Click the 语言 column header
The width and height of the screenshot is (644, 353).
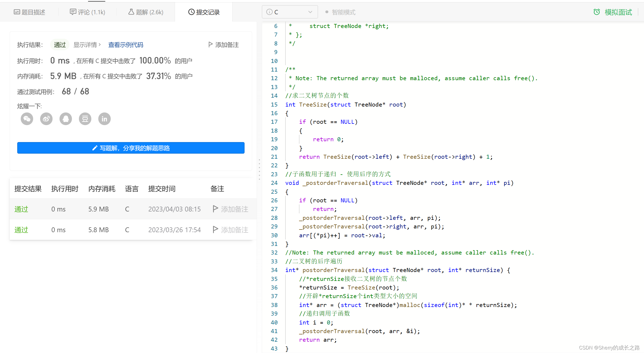point(132,189)
